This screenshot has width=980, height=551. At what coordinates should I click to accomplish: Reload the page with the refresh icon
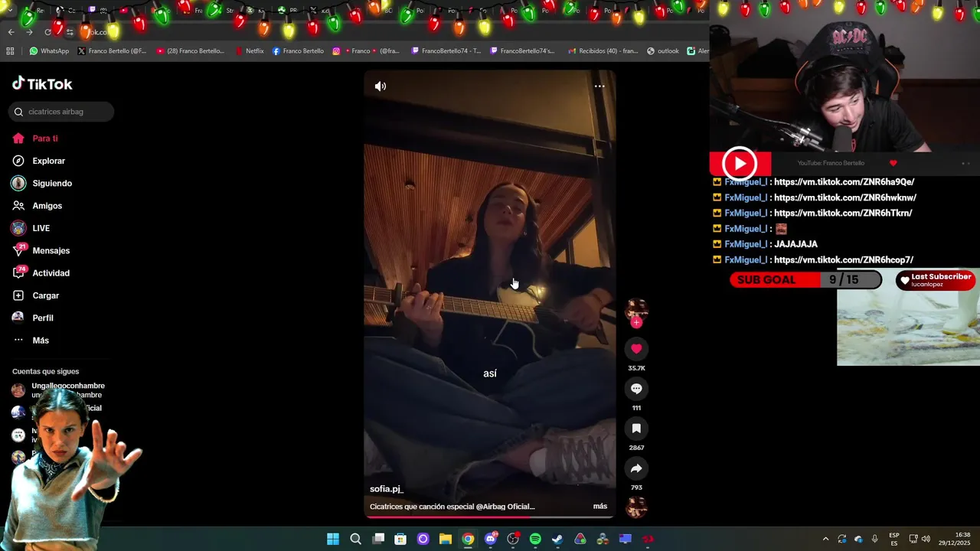pyautogui.click(x=47, y=32)
